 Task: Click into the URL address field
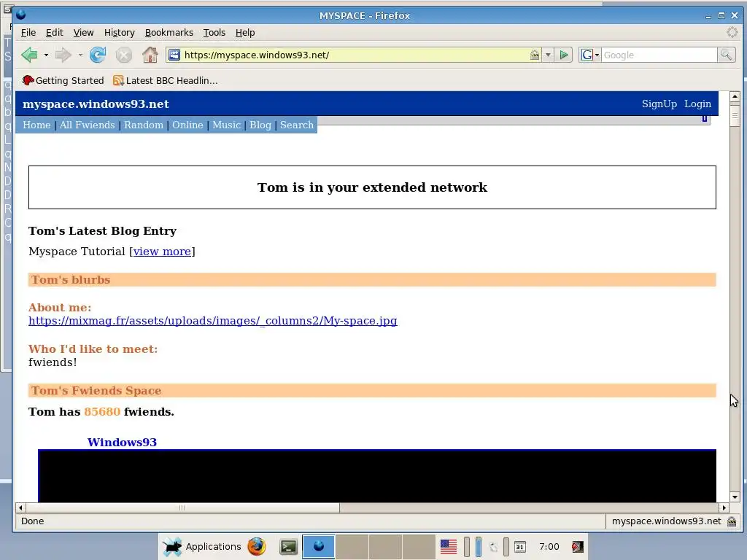point(355,55)
